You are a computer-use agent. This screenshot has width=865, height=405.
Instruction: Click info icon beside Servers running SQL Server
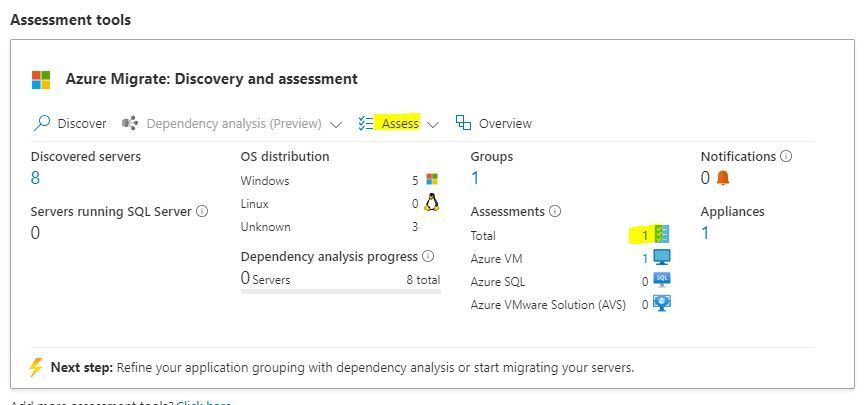(x=202, y=211)
